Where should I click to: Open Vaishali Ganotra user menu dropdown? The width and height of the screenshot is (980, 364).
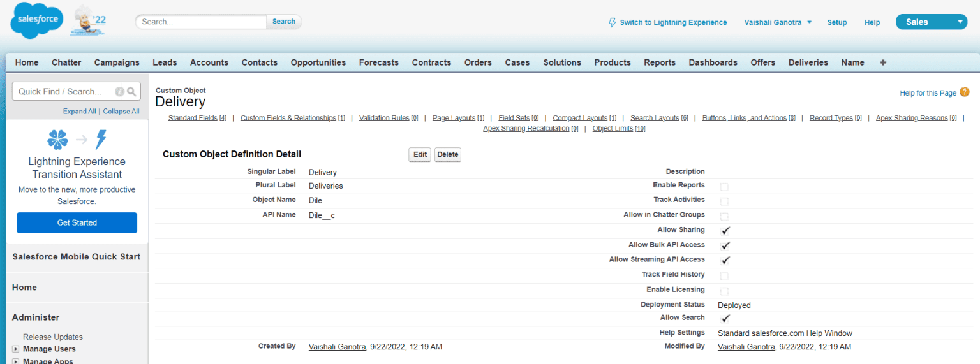[x=778, y=22]
